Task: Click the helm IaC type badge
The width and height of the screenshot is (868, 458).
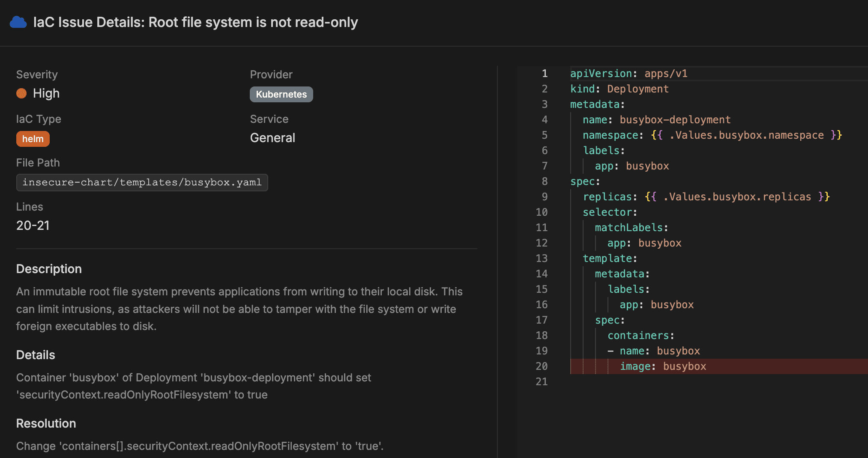Action: coord(33,139)
